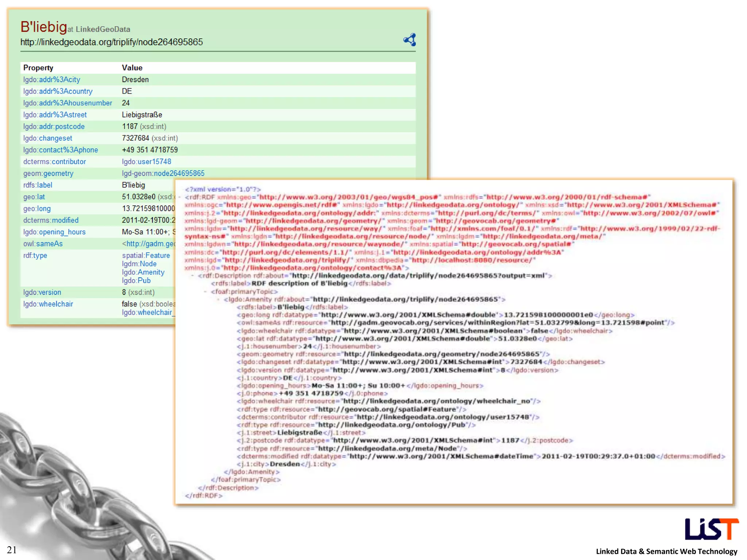The height and width of the screenshot is (560, 747).
Task: Follow the lgdo:user15748 value link
Action: [146, 162]
